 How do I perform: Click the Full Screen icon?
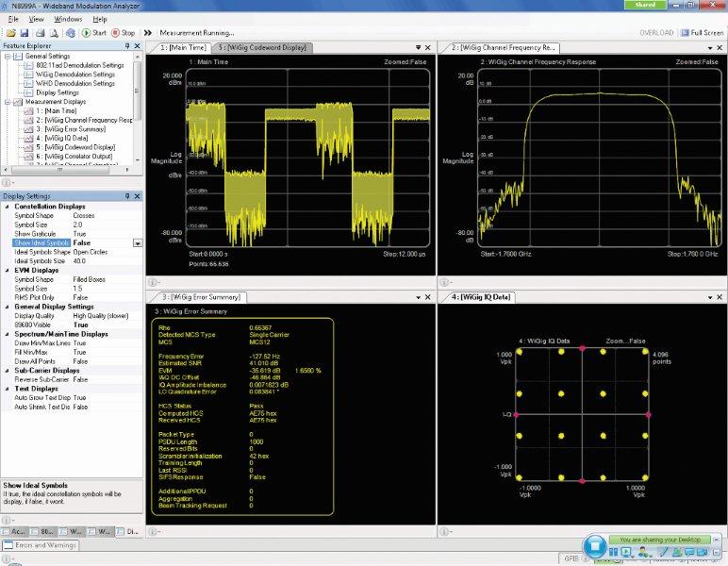pos(685,33)
